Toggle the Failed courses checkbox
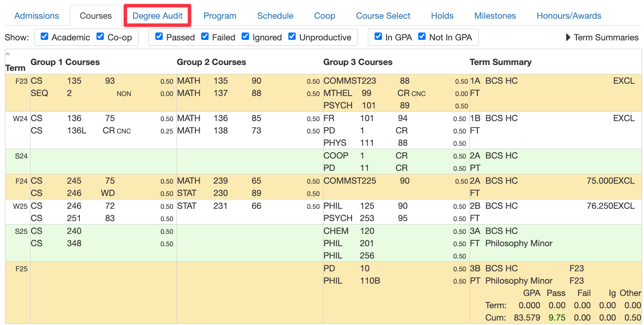This screenshot has width=644, height=325. pyautogui.click(x=205, y=37)
